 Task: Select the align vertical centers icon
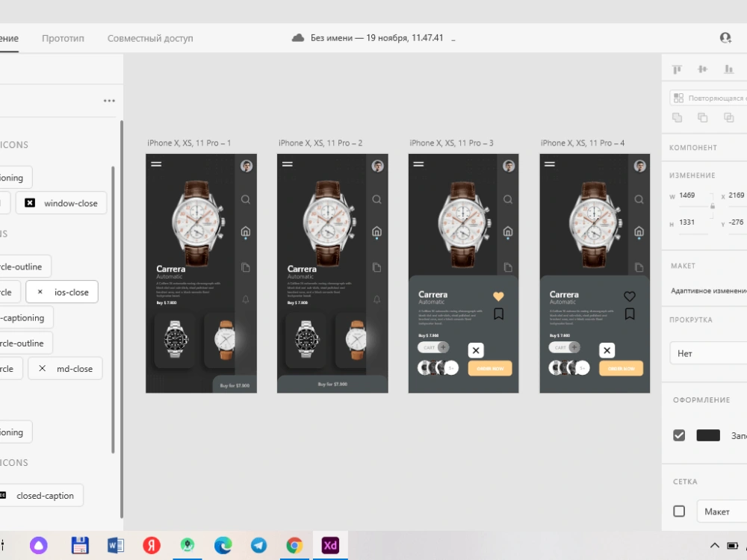point(702,69)
